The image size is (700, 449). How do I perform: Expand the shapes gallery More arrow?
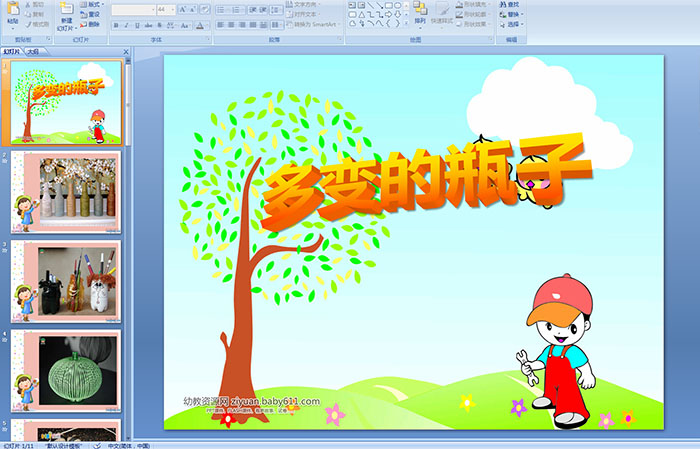tap(406, 23)
